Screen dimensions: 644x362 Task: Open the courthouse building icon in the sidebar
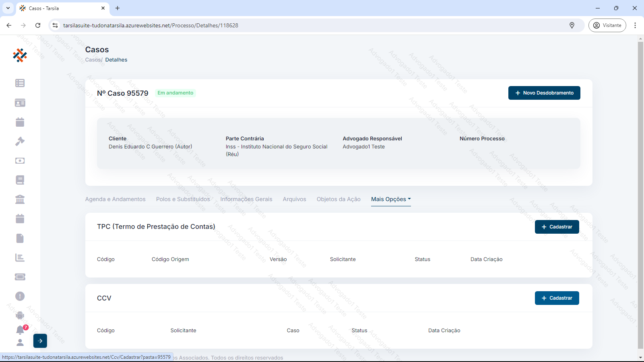pyautogui.click(x=20, y=199)
